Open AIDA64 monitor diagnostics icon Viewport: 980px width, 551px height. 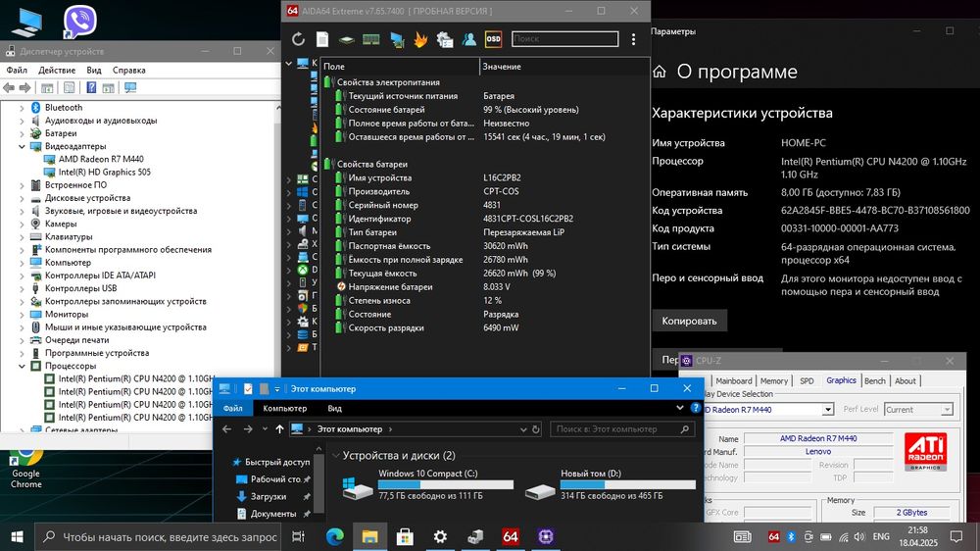click(x=396, y=39)
